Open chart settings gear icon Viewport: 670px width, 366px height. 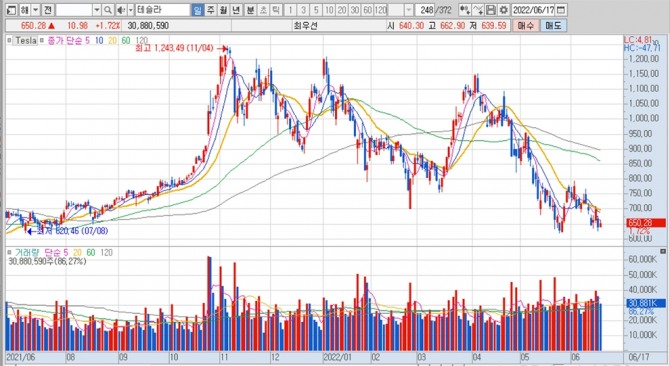(504, 10)
